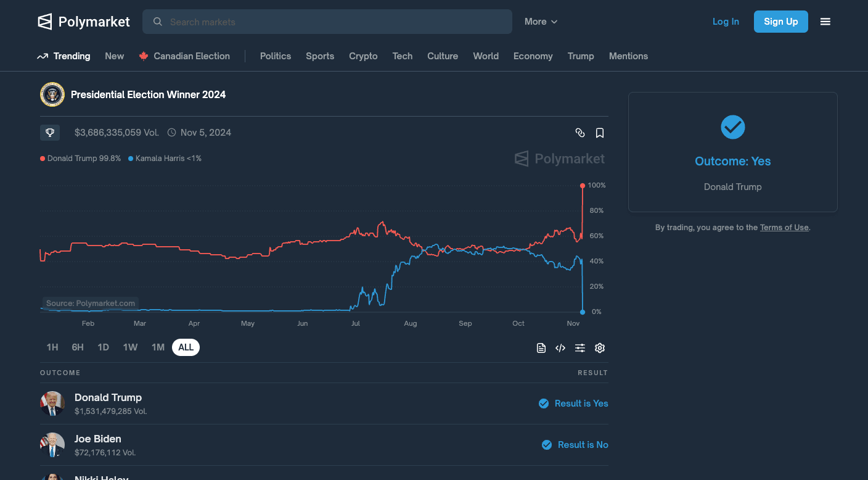Open the Politics category tab

275,56
